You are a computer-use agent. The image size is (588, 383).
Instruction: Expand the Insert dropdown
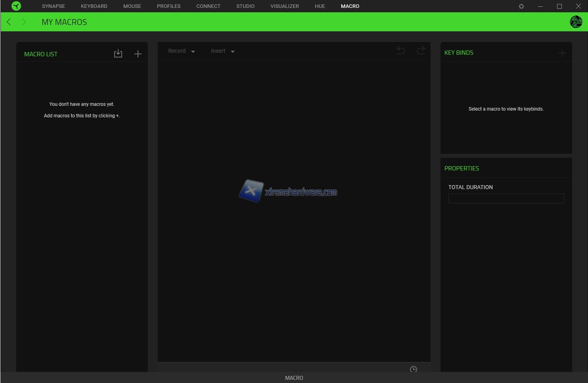(223, 51)
